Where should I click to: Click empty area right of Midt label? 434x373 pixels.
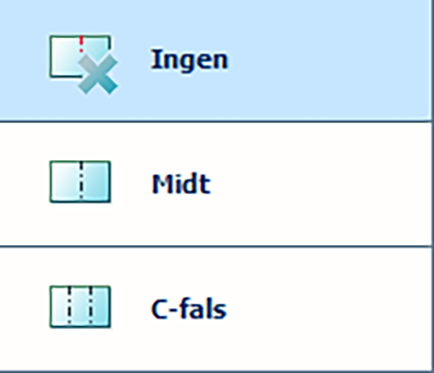tap(320, 183)
